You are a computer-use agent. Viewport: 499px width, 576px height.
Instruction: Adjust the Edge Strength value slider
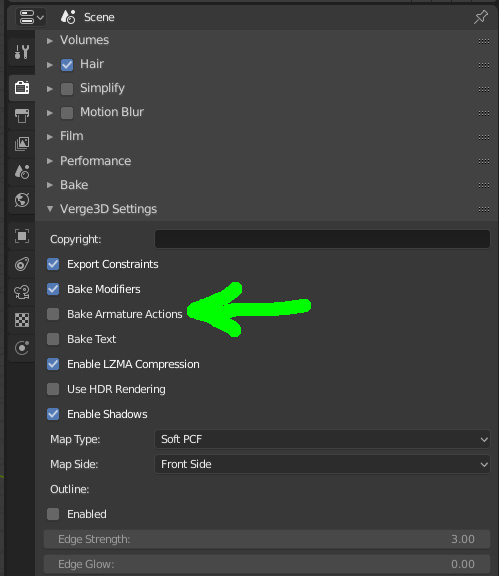[x=267, y=539]
